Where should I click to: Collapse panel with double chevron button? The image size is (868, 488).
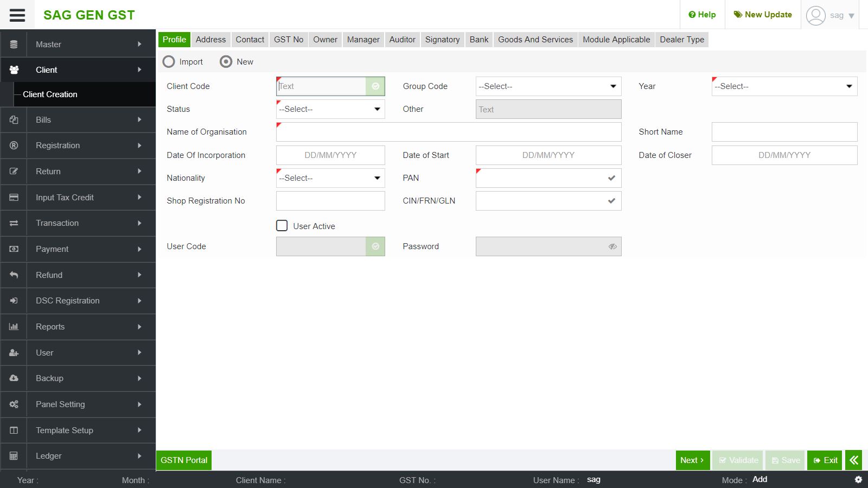[854, 460]
